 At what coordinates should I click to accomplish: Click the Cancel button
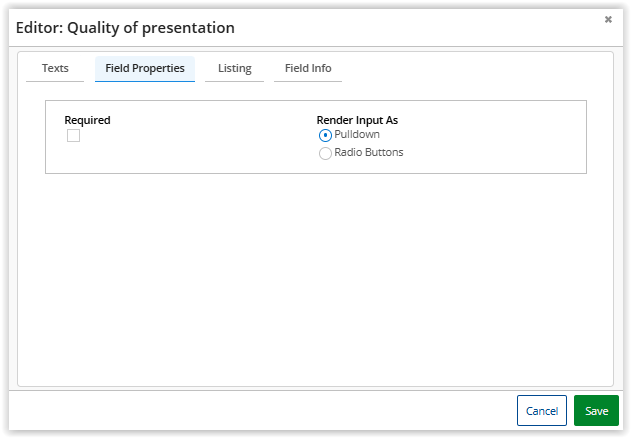coord(541,411)
